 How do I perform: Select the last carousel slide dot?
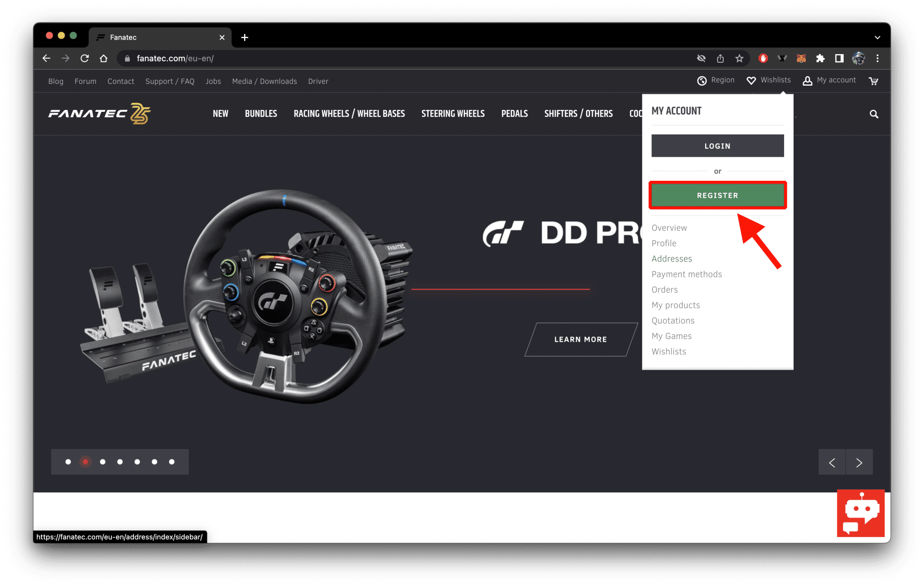(171, 462)
